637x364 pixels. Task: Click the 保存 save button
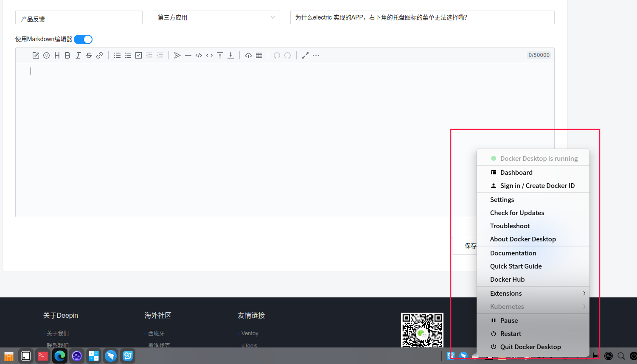[465, 246]
